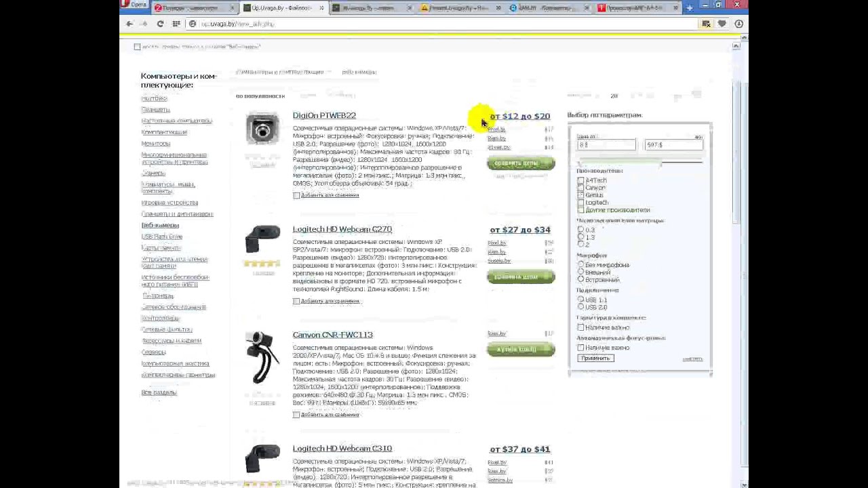Switch to the tab with yellow warning icon
868x488 pixels.
pyautogui.click(x=462, y=8)
